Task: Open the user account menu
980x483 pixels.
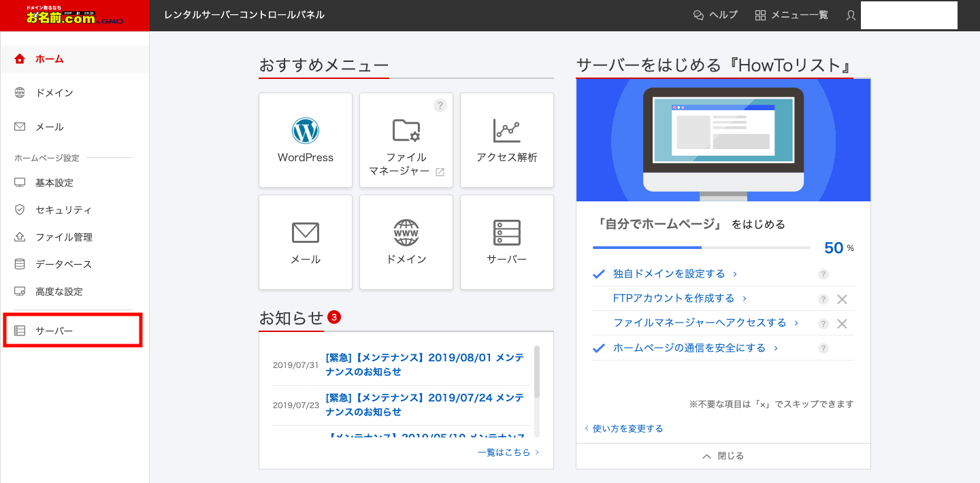Action: pyautogui.click(x=851, y=15)
